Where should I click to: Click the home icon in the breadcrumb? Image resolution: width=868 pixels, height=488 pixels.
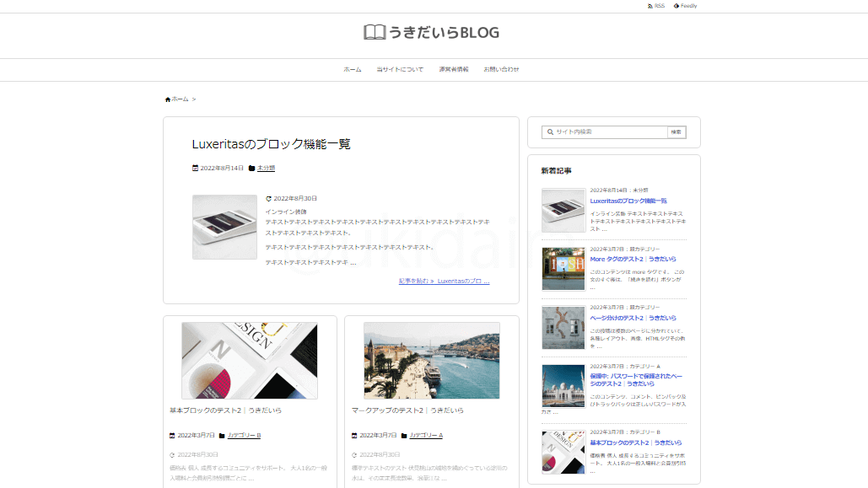coord(168,99)
